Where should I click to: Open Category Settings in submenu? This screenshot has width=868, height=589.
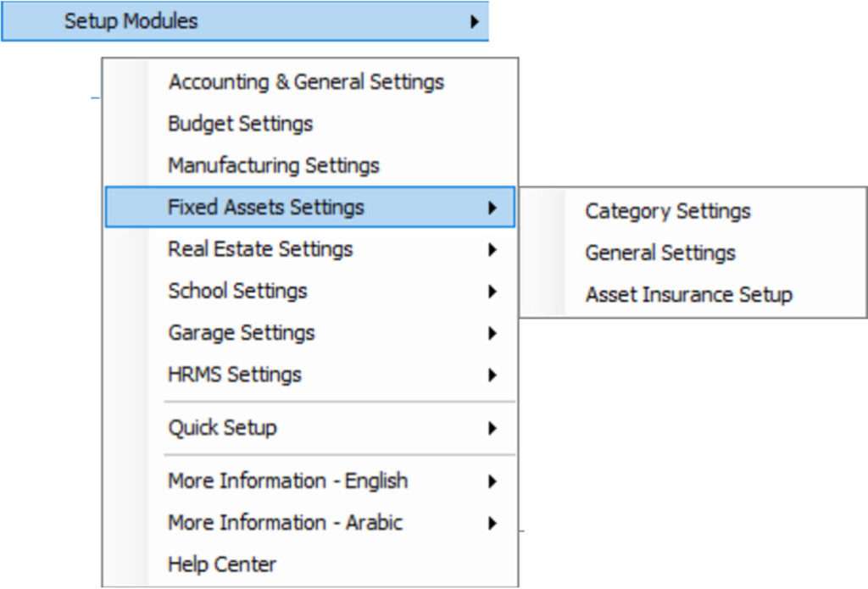pyautogui.click(x=668, y=211)
